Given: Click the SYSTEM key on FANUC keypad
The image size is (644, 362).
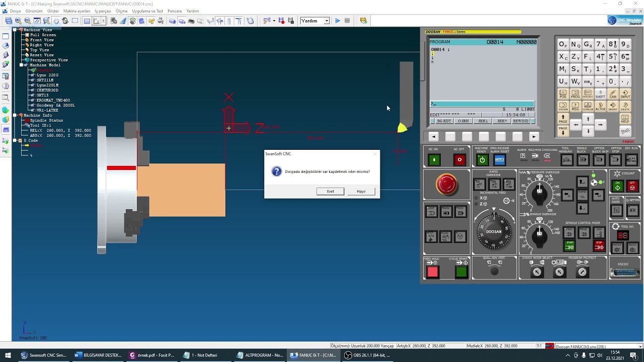Looking at the screenshot, I should point(563,106).
